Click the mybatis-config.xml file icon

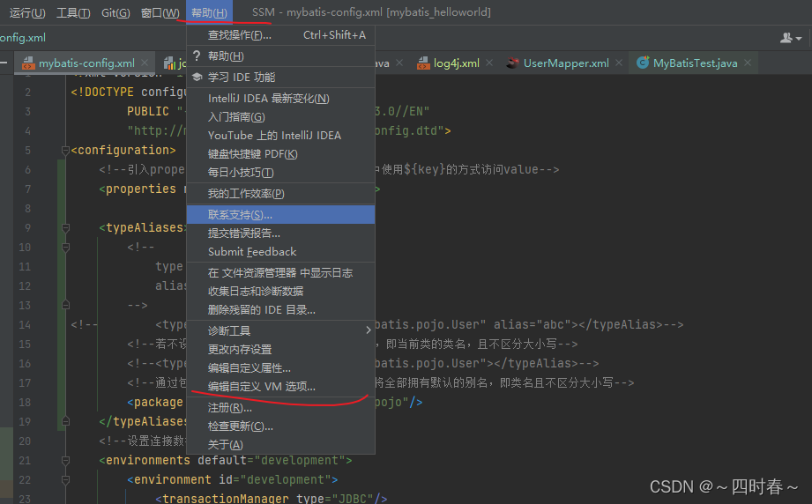[x=28, y=63]
